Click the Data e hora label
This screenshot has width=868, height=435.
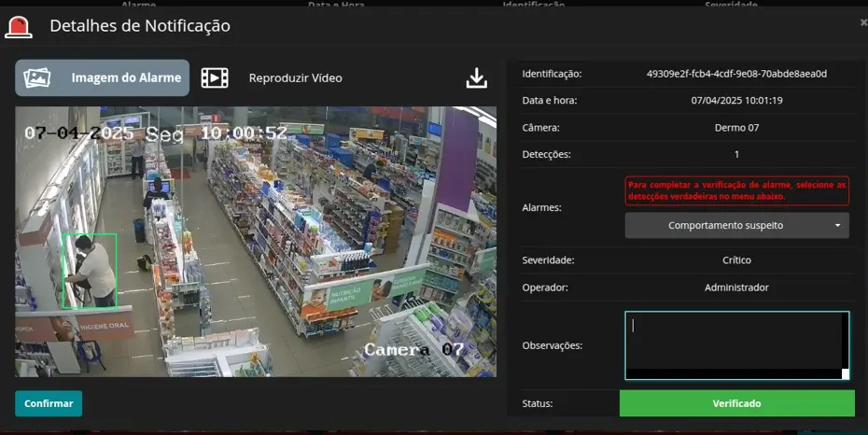point(549,100)
